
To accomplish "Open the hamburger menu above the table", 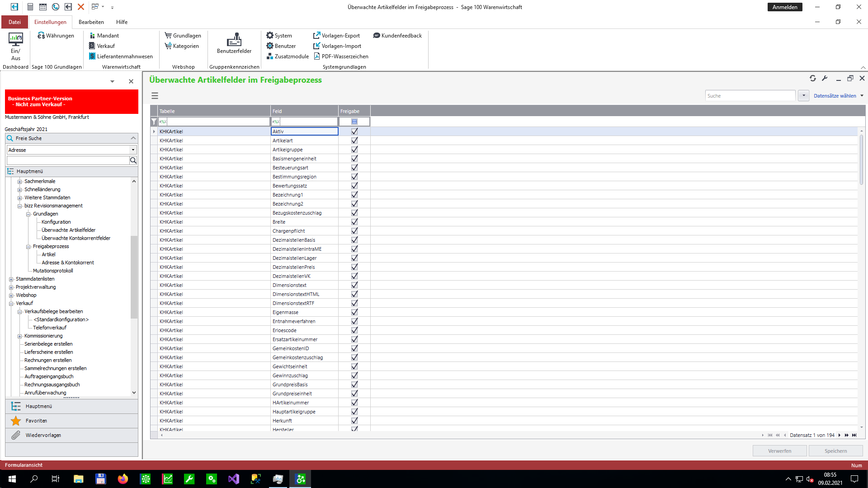I will [x=155, y=96].
